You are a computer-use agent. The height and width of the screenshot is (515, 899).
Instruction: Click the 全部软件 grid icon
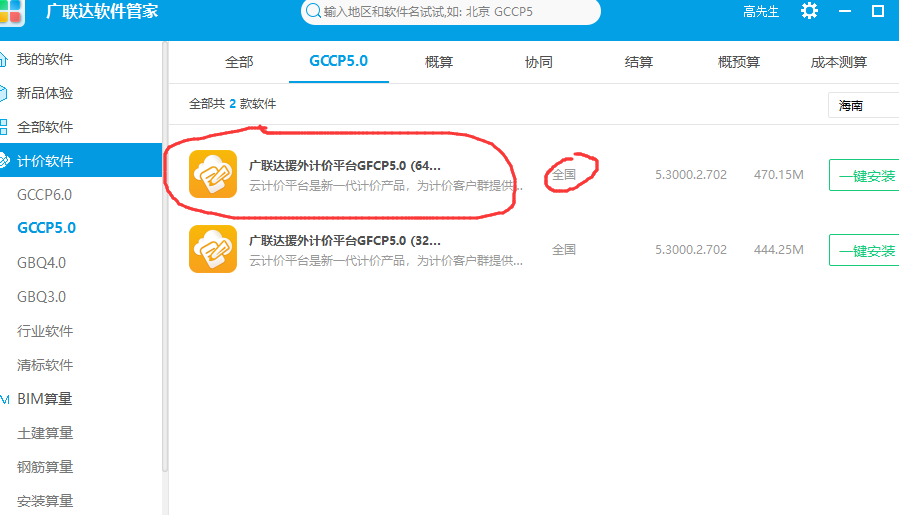3,127
